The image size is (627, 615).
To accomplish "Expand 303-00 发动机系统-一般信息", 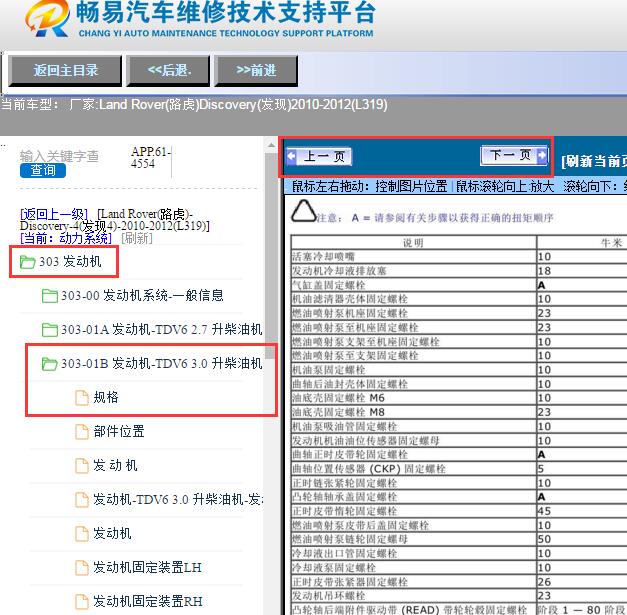I will click(142, 296).
